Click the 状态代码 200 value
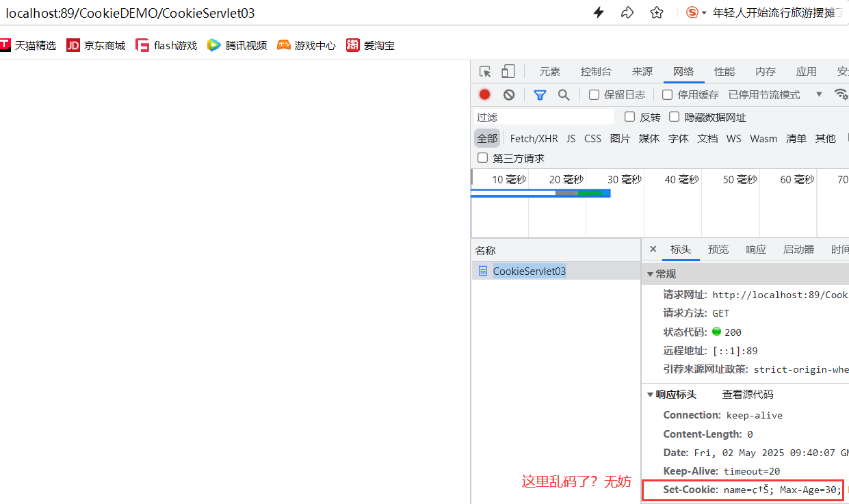The height and width of the screenshot is (504, 849). pyautogui.click(x=733, y=332)
